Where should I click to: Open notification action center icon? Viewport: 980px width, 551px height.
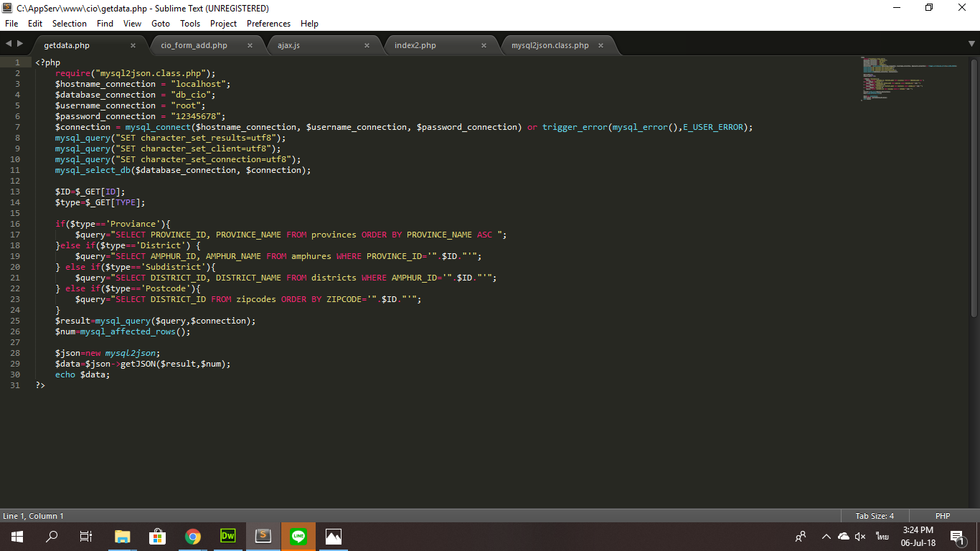tap(957, 537)
